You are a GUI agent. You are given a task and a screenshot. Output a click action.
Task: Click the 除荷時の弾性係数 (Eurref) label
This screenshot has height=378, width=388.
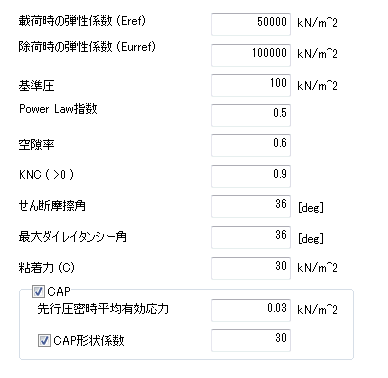(87, 47)
